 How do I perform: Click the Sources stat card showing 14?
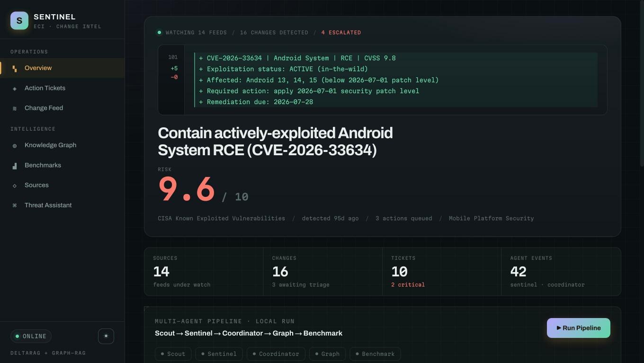tap(204, 272)
